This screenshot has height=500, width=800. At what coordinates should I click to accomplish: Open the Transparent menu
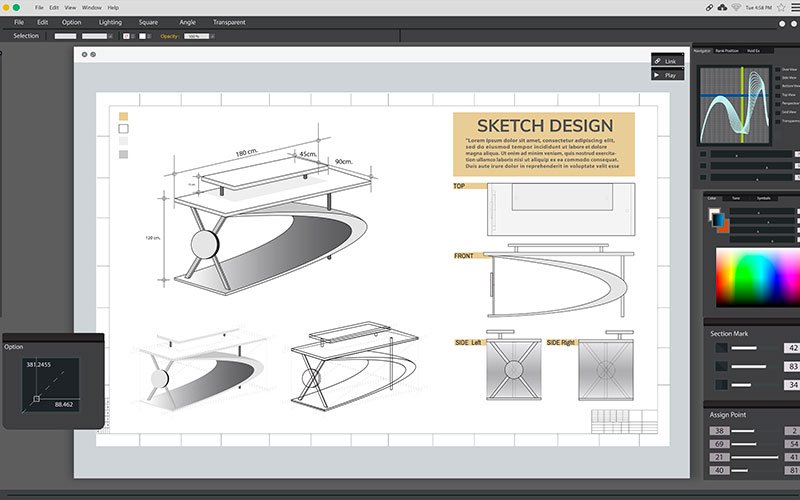click(x=228, y=22)
